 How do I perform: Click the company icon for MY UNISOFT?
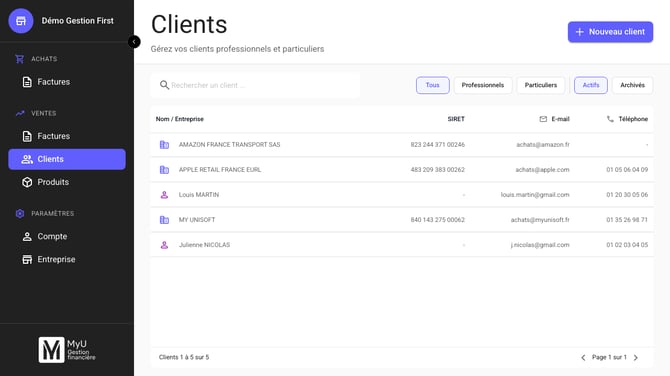[164, 220]
